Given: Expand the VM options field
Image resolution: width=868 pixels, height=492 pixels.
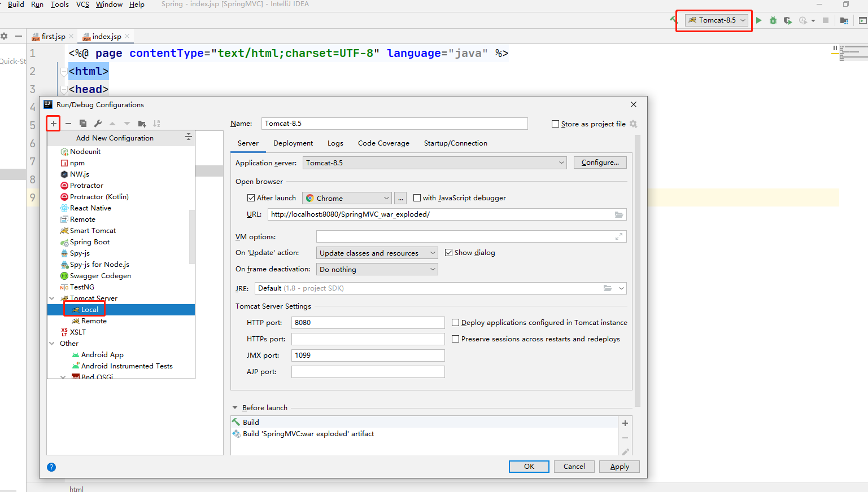Looking at the screenshot, I should 619,236.
